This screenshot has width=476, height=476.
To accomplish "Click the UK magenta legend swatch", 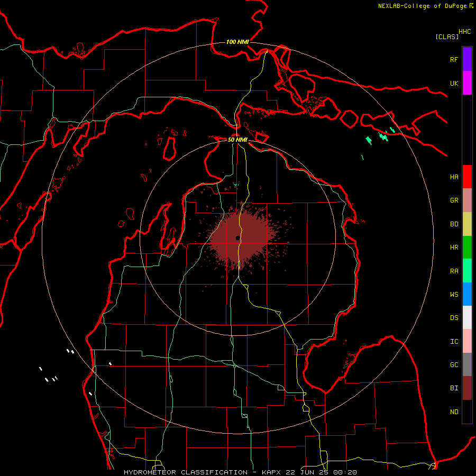I will tap(467, 83).
